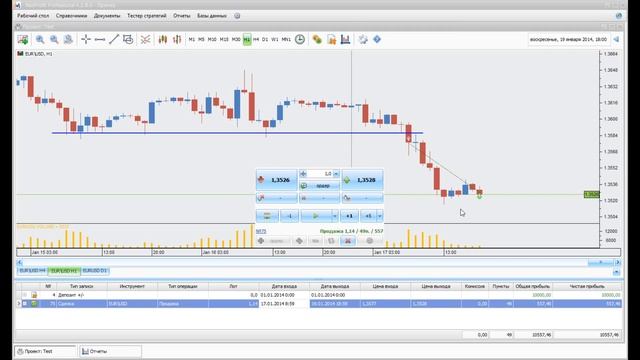
Task: Expand the selected trade row arrow
Action: point(18,304)
